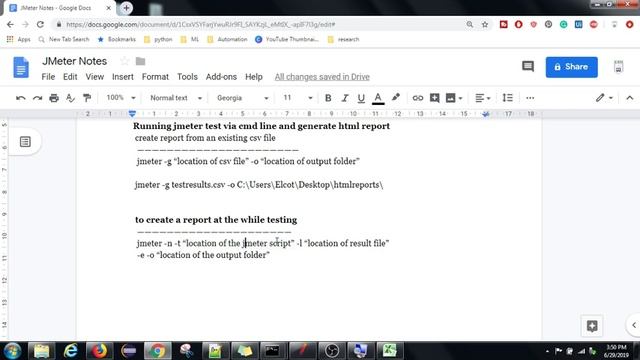640x360 pixels.
Task: Open Internet Explorer from the taskbar
Action: [x=70, y=351]
